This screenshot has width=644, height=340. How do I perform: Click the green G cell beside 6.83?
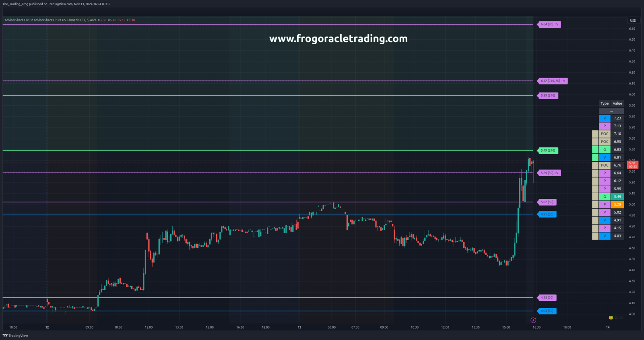coord(605,150)
